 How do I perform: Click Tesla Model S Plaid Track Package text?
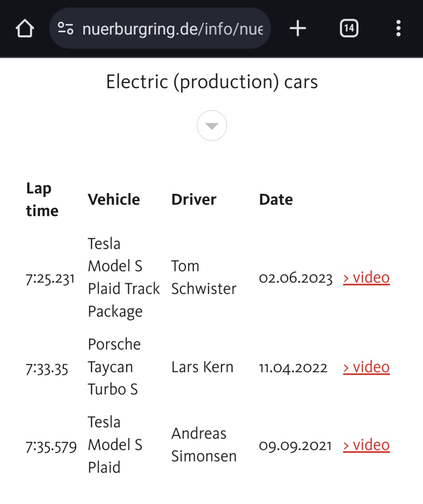coord(123,278)
